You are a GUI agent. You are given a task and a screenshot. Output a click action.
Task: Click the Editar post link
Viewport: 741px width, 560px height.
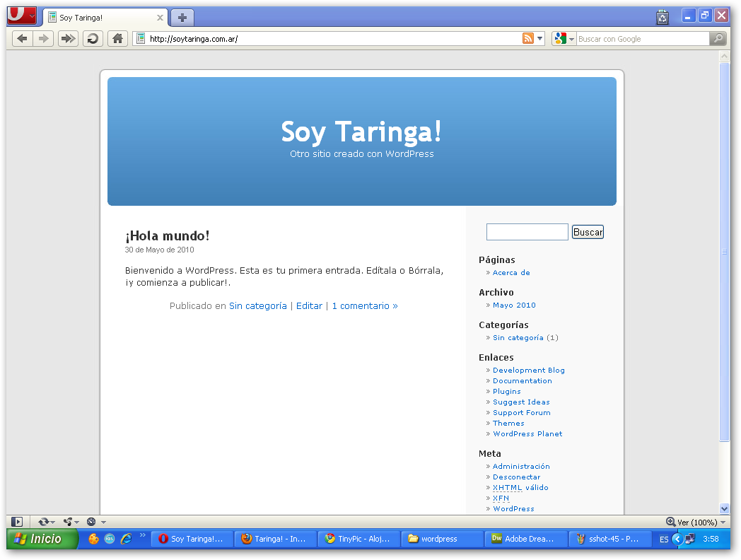pos(309,305)
